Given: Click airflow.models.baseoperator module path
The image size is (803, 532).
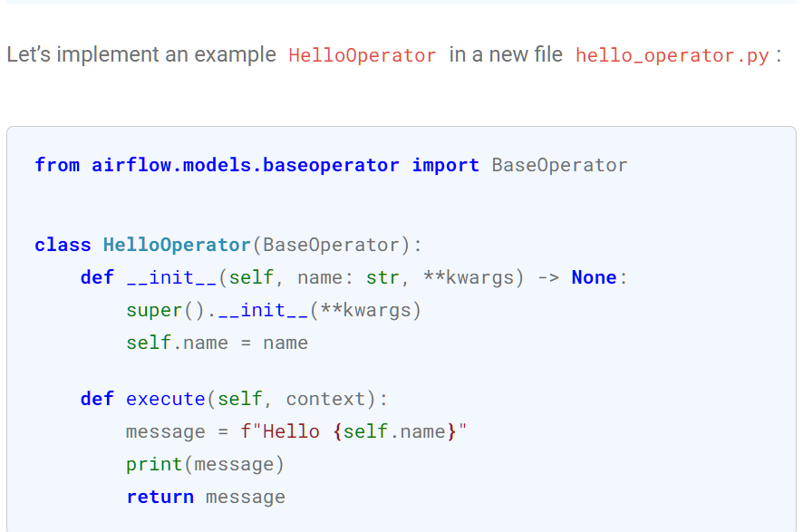Looking at the screenshot, I should click(246, 165).
